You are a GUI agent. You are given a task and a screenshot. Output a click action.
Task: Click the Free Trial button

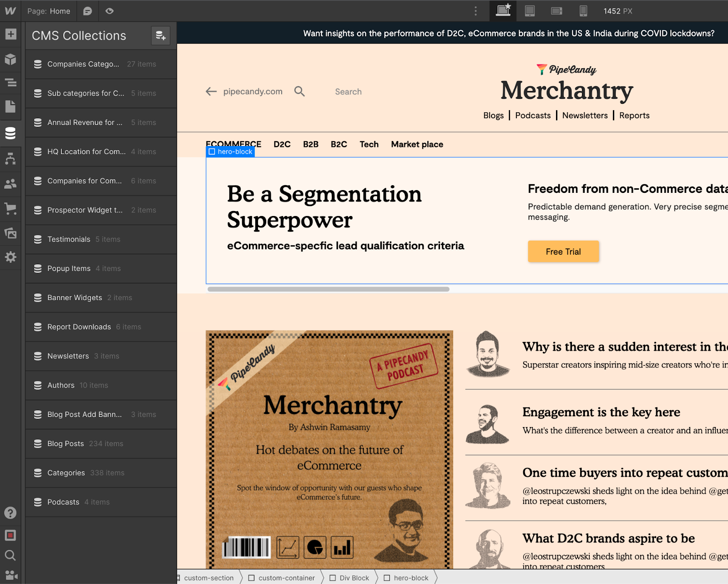[x=563, y=252]
